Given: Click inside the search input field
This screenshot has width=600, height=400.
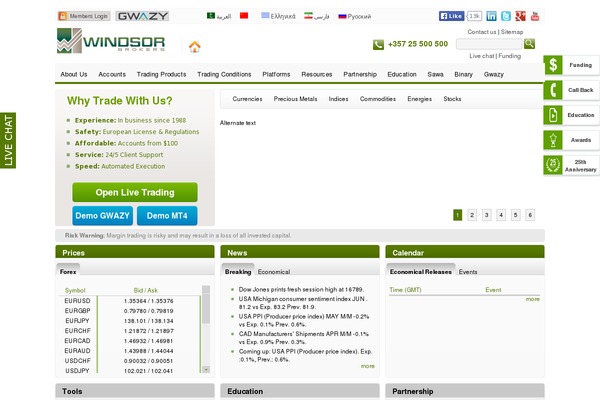Looking at the screenshot, I should click(x=489, y=44).
